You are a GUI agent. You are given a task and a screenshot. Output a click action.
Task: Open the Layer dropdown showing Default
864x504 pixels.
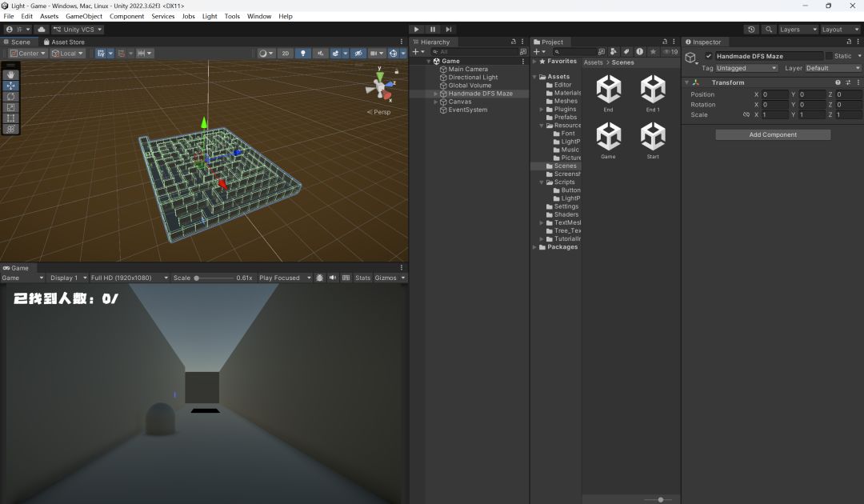[x=833, y=68]
